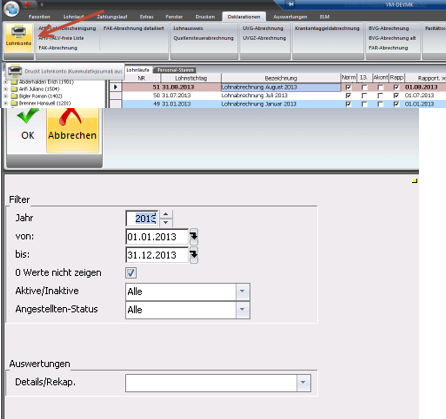Click the Bezeichnung column header
This screenshot has height=419, width=446.
[281, 78]
